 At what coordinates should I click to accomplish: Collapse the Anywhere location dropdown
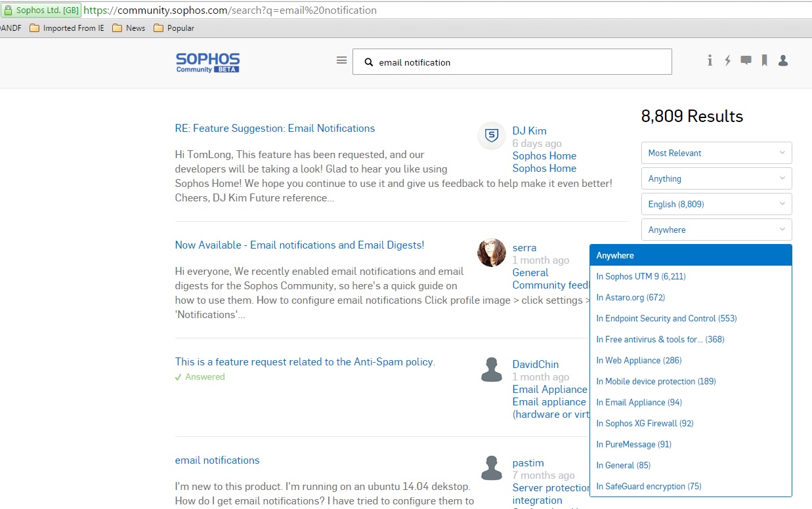click(717, 230)
